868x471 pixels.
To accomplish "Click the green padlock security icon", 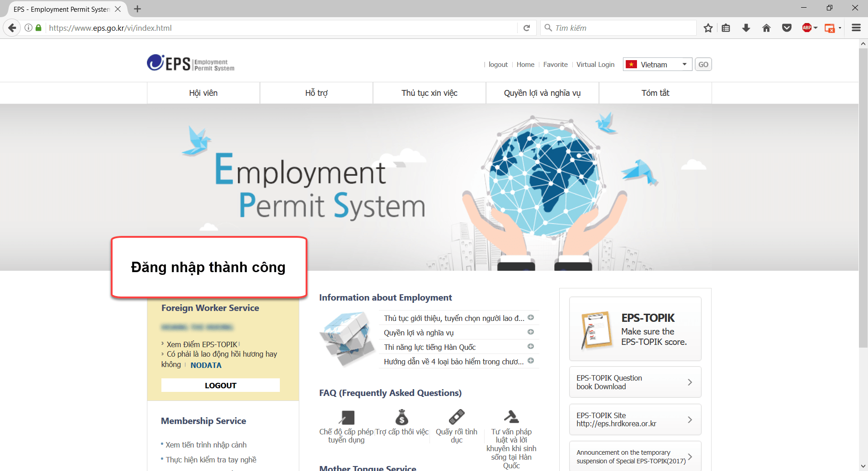I will pos(38,28).
